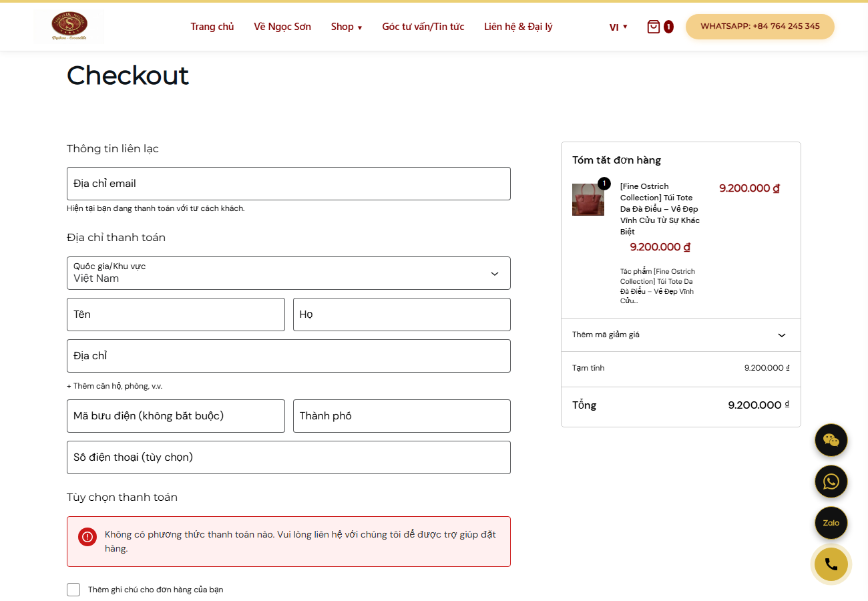Open 'Liên hệ & Đại lý' menu
Image resolution: width=868 pixels, height=601 pixels.
(518, 27)
